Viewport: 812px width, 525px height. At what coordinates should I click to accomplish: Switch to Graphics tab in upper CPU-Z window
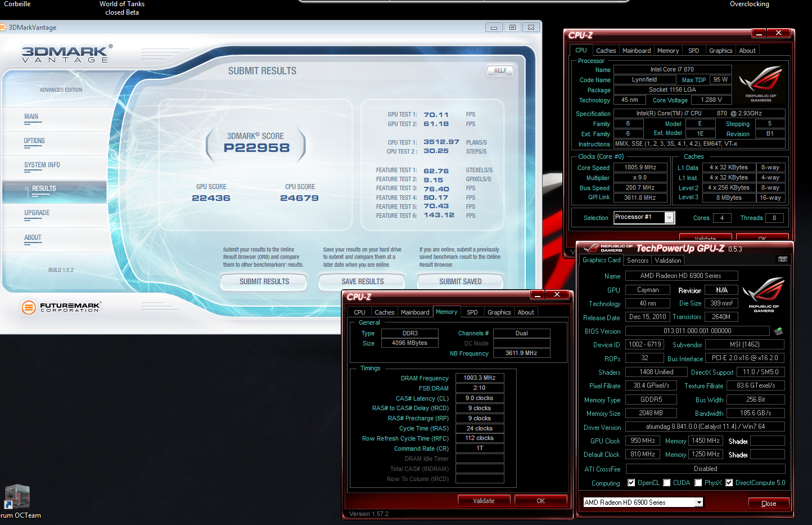(720, 51)
